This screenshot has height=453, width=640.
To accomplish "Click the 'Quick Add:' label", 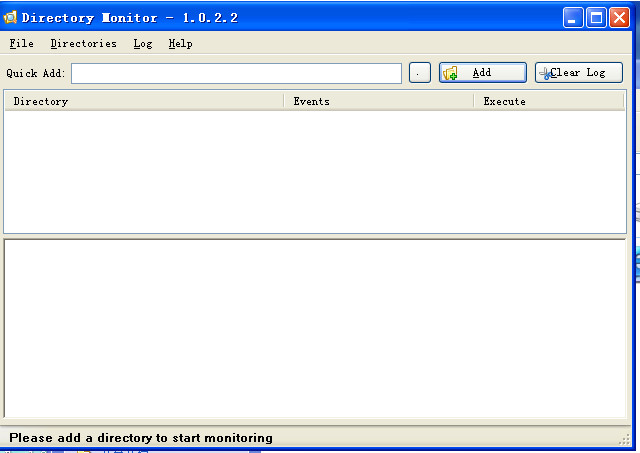I will [x=36, y=73].
